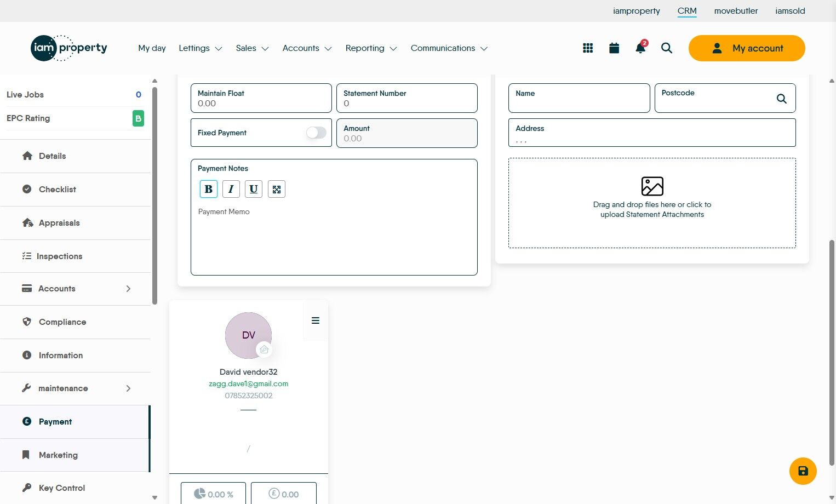Click the sidebar scroll up arrow
The width and height of the screenshot is (836, 504).
(154, 81)
